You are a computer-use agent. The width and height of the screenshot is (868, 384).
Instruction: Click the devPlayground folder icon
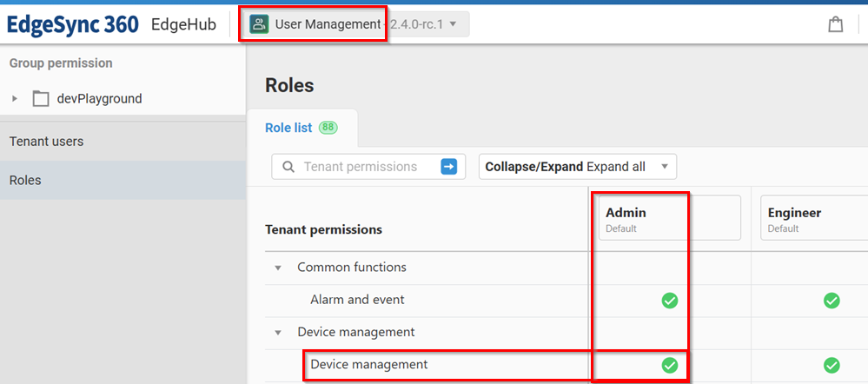coord(41,99)
